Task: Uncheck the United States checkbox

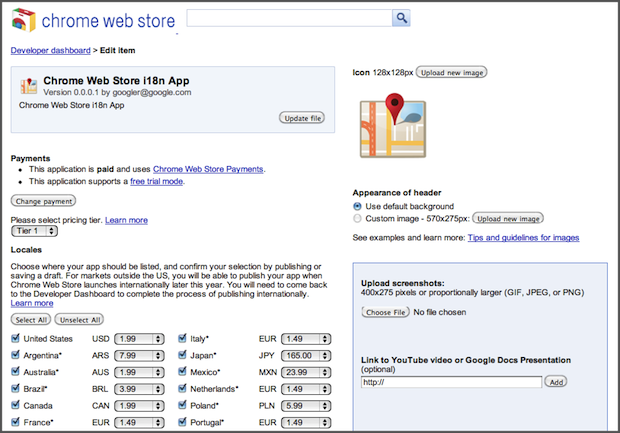Action: pos(15,338)
